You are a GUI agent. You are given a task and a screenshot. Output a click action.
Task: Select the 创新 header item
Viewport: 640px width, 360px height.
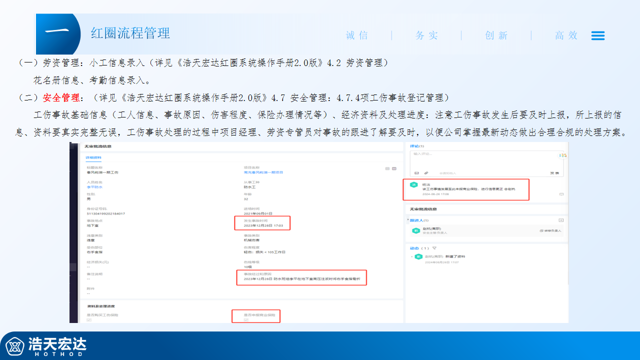(496, 36)
